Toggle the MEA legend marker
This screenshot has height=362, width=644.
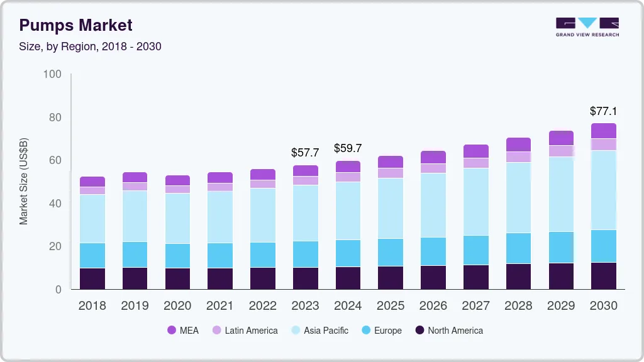pyautogui.click(x=172, y=330)
